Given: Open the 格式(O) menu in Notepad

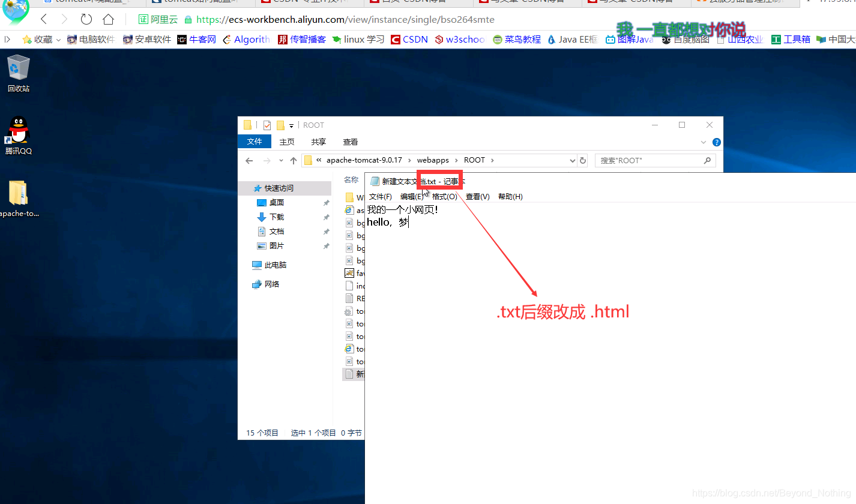Looking at the screenshot, I should 444,196.
